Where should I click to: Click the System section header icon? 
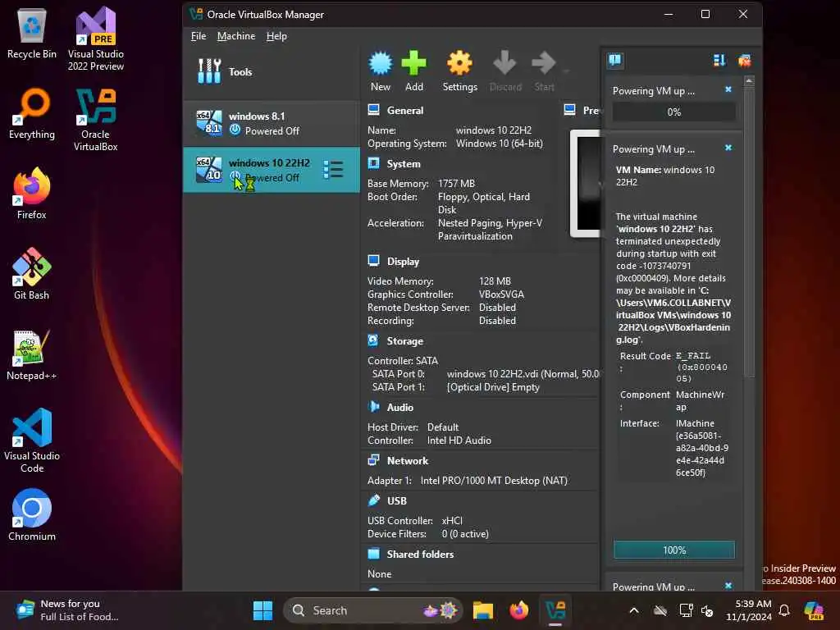click(x=373, y=163)
